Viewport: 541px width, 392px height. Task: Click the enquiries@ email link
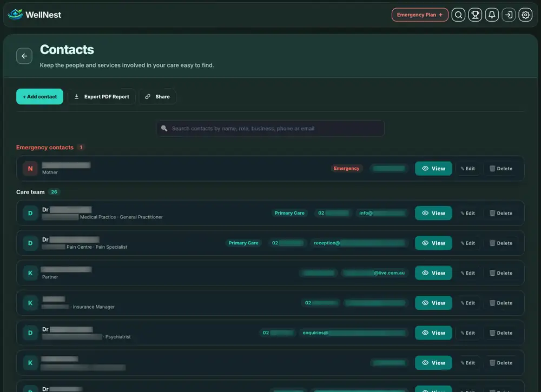[x=354, y=333]
